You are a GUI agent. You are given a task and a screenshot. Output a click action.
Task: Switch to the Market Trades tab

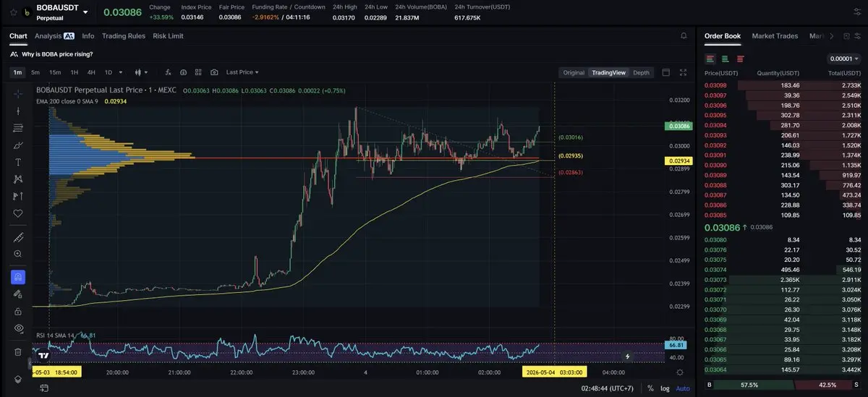coord(776,35)
